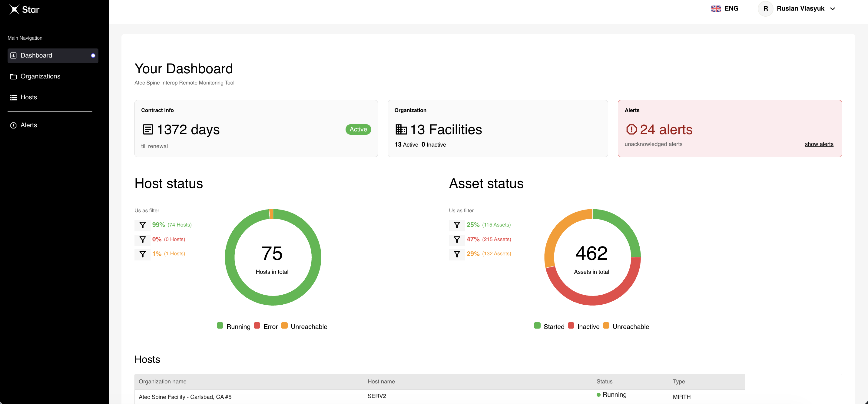Click the green Running legend swatch
This screenshot has width=868, height=404.
pyautogui.click(x=220, y=326)
